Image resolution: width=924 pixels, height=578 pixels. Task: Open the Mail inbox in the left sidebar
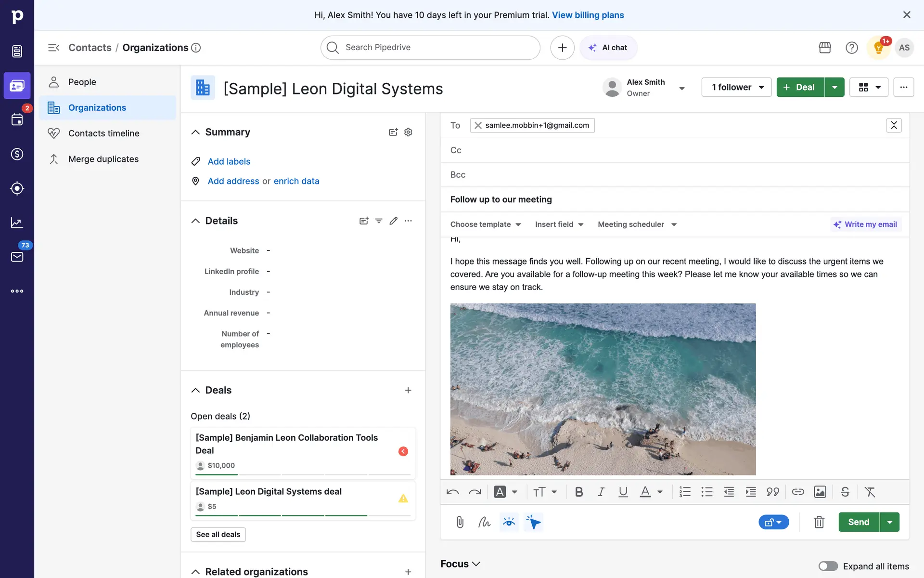coord(17,257)
